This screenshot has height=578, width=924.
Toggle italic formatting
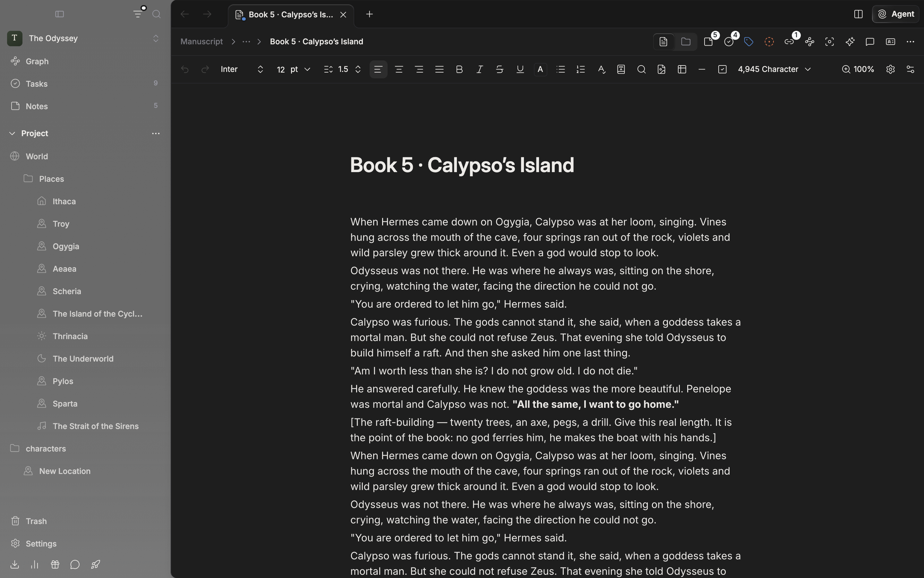point(480,69)
